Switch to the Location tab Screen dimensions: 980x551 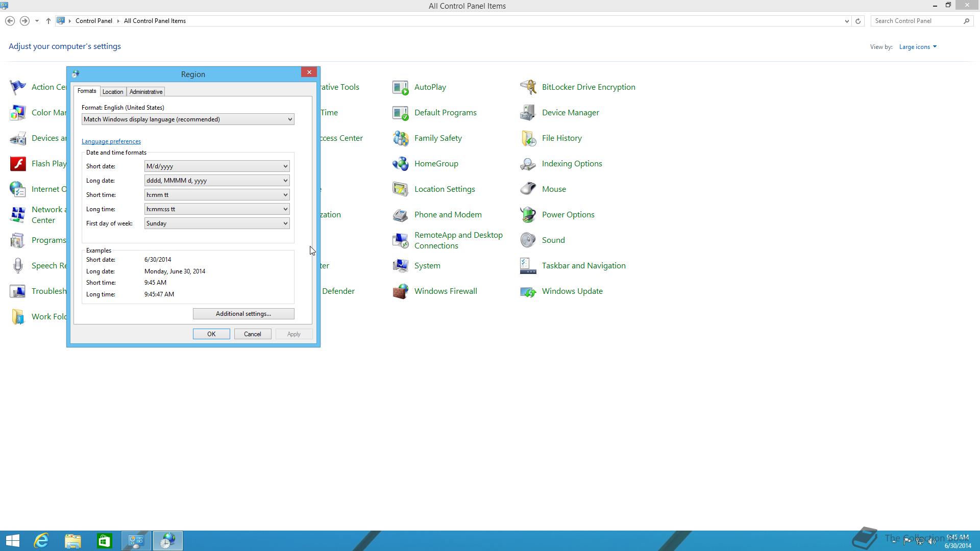pyautogui.click(x=112, y=92)
